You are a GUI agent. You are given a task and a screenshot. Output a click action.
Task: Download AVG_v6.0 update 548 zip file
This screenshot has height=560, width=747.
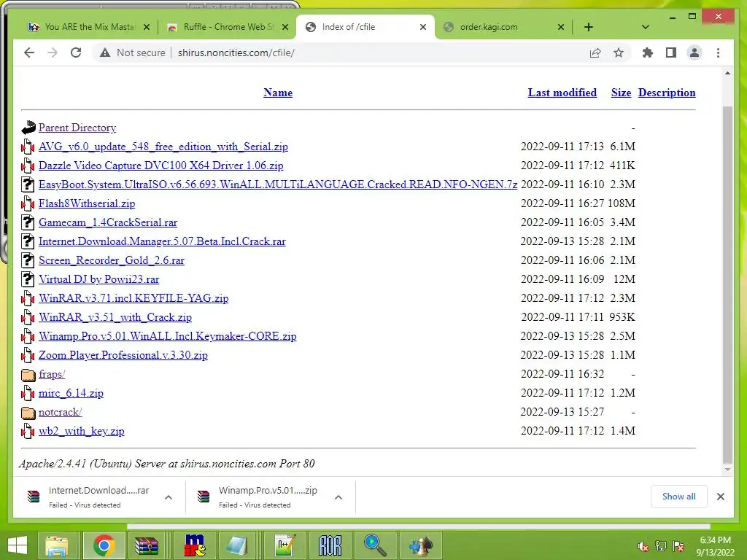click(x=163, y=147)
